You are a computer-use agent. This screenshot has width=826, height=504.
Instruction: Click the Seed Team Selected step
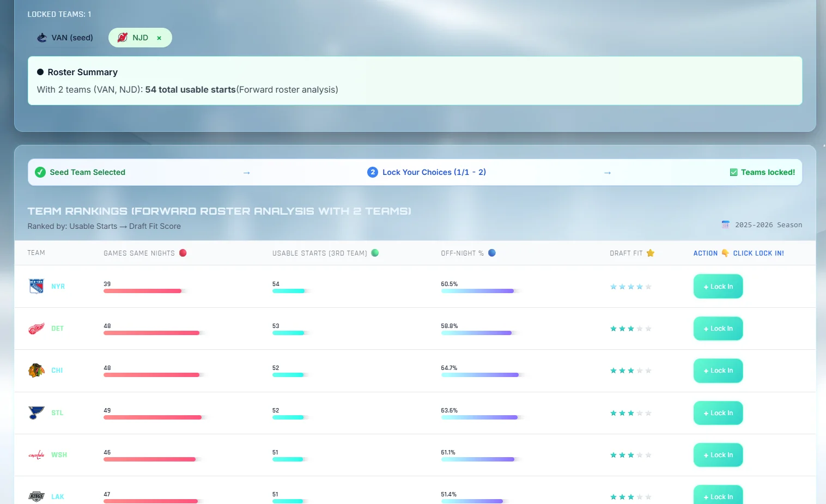(80, 172)
